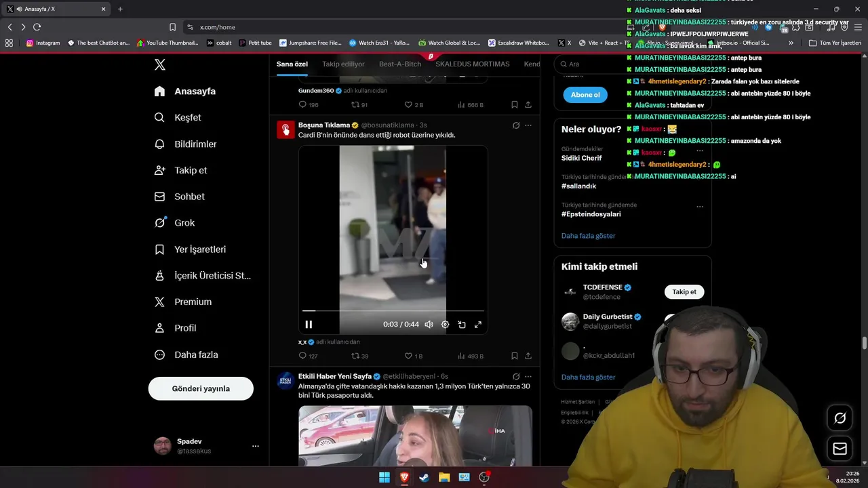Open the Takip et sidebar item
Viewport: 868px width, 488px height.
[180, 170]
